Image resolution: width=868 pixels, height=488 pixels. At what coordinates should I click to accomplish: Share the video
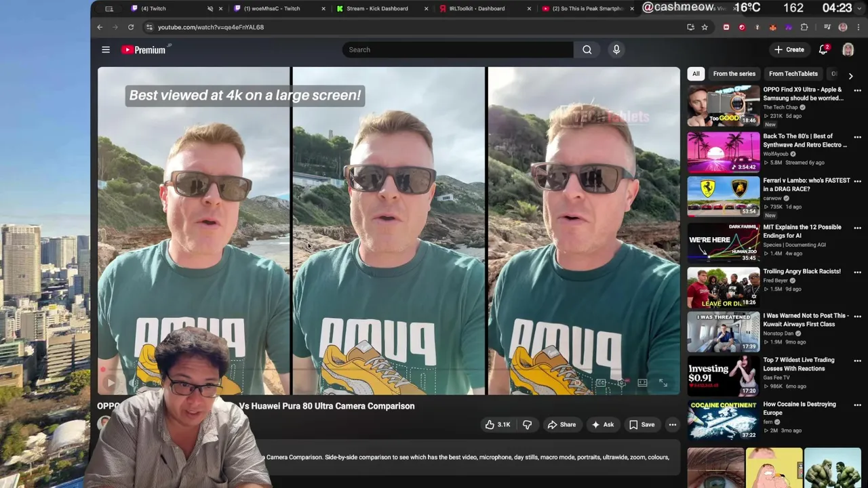pyautogui.click(x=561, y=425)
